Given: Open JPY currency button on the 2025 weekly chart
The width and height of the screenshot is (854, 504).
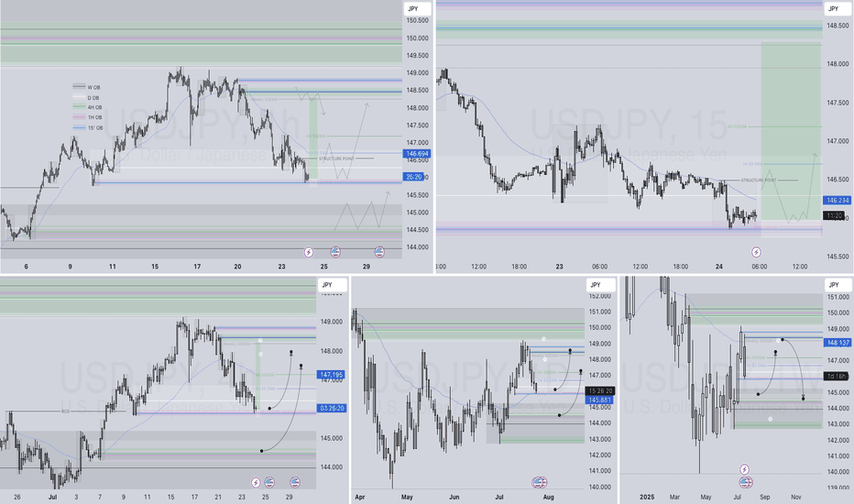Looking at the screenshot, I should (838, 285).
